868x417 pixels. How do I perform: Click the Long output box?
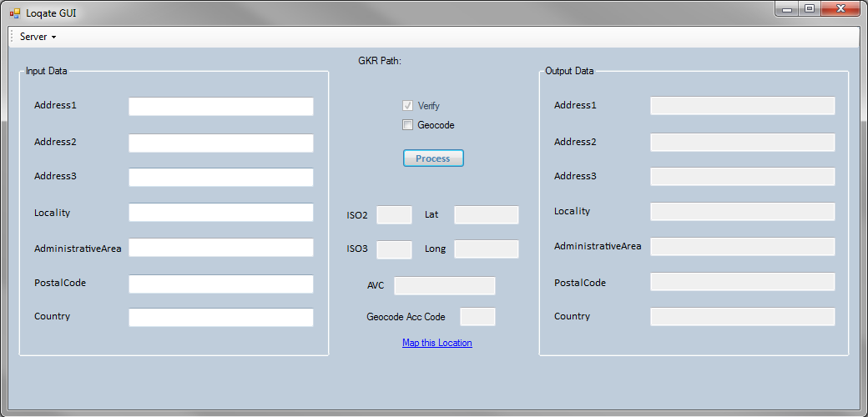(487, 249)
